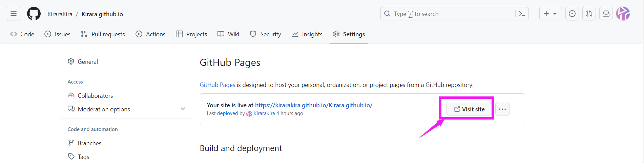
Task: Open the user profile avatar menu
Action: 623,14
